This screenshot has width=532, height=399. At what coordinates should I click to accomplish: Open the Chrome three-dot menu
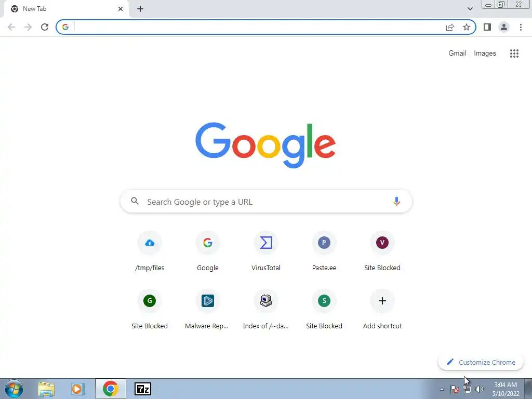click(x=521, y=27)
